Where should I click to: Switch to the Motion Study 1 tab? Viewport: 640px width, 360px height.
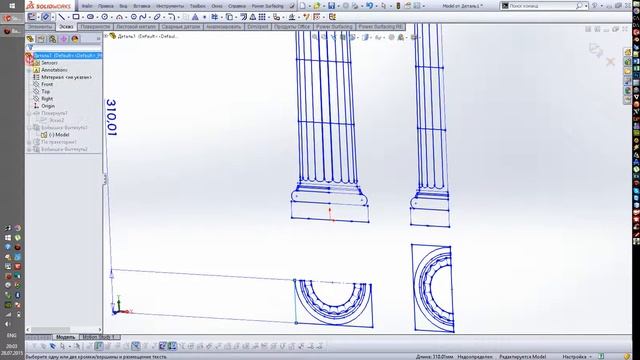[x=99, y=337]
